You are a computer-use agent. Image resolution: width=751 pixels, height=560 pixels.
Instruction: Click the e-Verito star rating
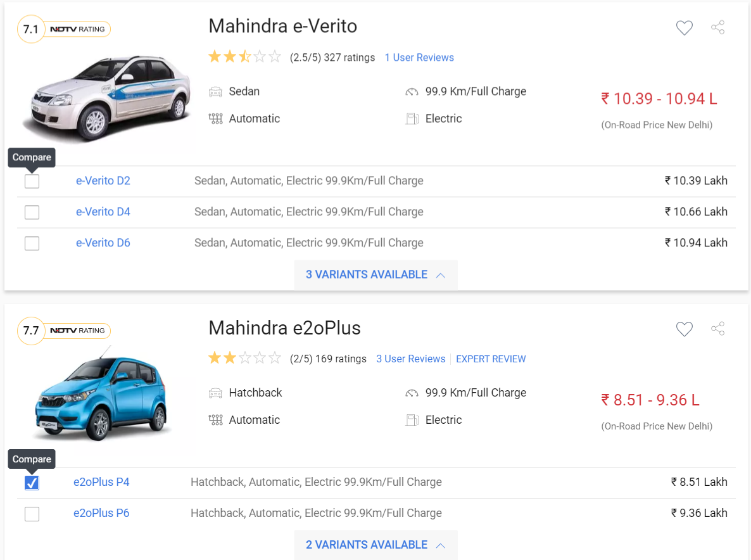pos(245,57)
